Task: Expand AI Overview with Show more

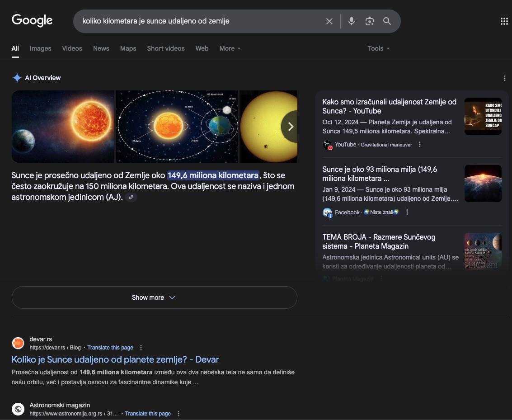Action: pyautogui.click(x=154, y=297)
